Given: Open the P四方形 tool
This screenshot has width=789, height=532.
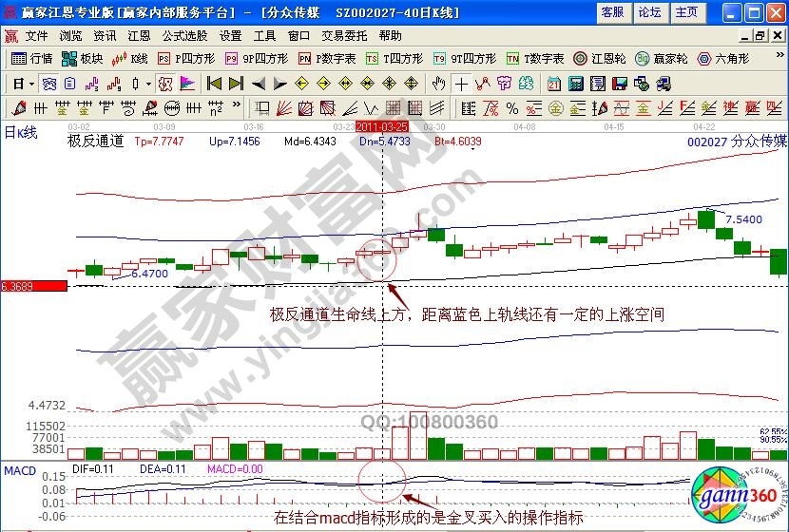Looking at the screenshot, I should click(x=186, y=59).
